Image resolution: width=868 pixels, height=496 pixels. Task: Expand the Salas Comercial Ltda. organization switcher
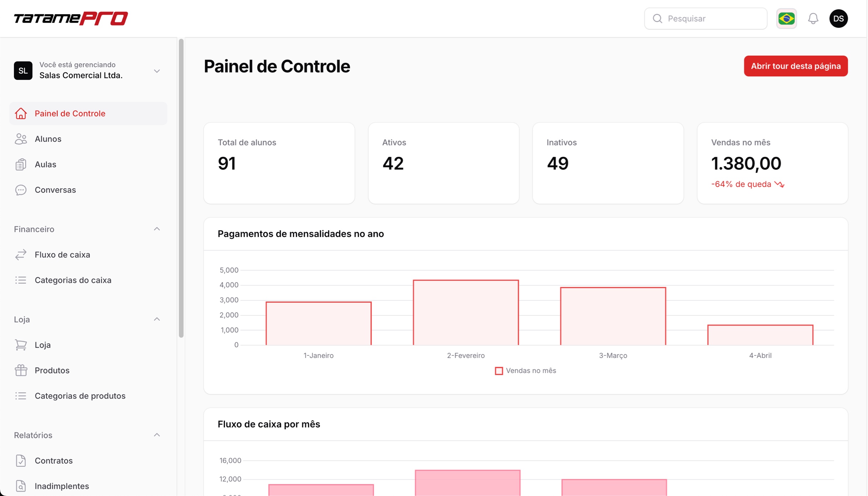click(157, 71)
